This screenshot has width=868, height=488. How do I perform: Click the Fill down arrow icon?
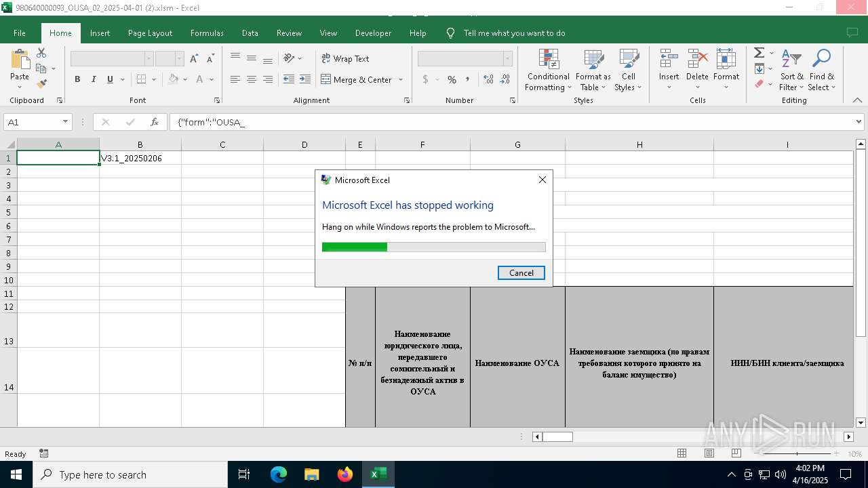click(x=759, y=68)
